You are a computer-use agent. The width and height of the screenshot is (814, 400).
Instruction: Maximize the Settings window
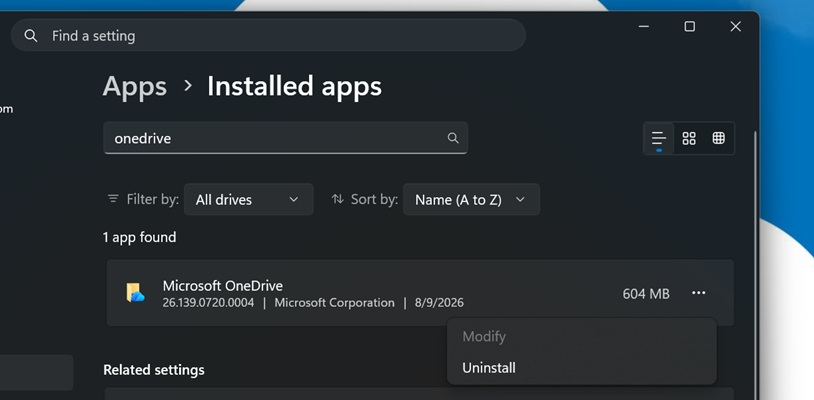[689, 26]
